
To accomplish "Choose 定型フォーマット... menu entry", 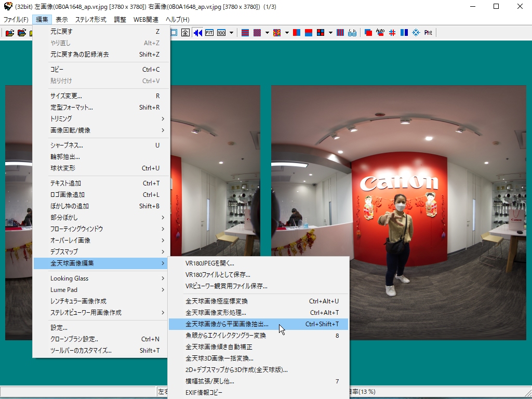I will (101, 108).
